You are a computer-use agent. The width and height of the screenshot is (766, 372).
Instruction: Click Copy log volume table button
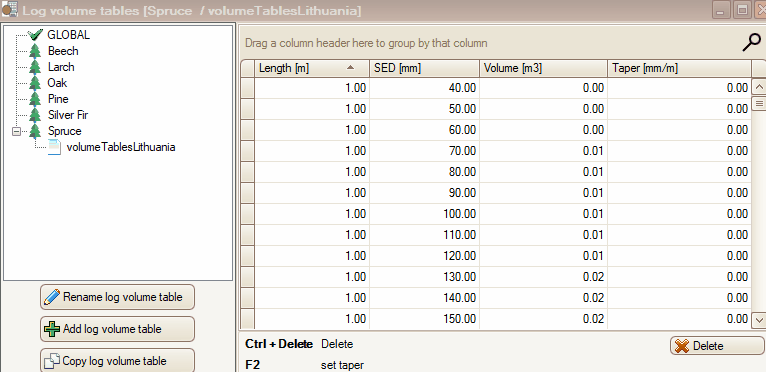click(117, 361)
